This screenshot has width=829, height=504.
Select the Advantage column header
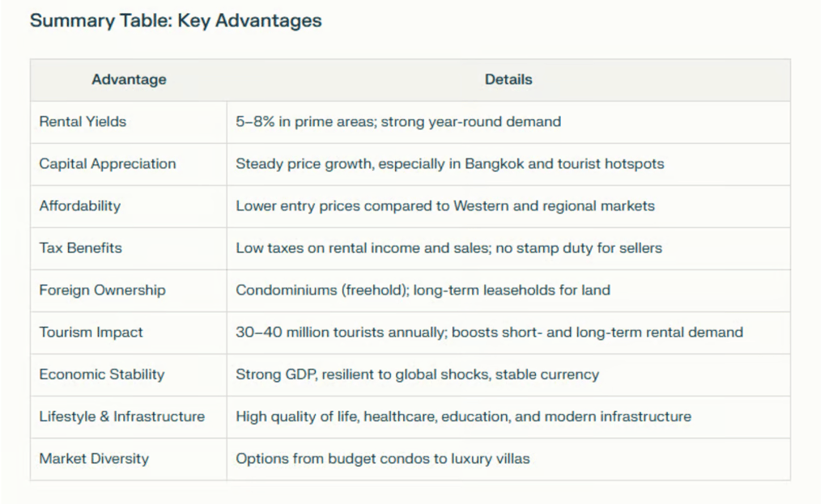(x=129, y=79)
